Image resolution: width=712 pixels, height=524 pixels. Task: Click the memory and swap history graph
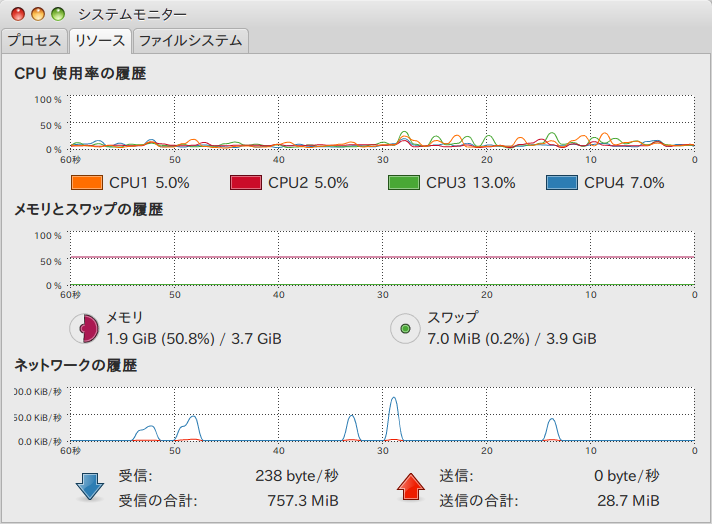[x=382, y=258]
